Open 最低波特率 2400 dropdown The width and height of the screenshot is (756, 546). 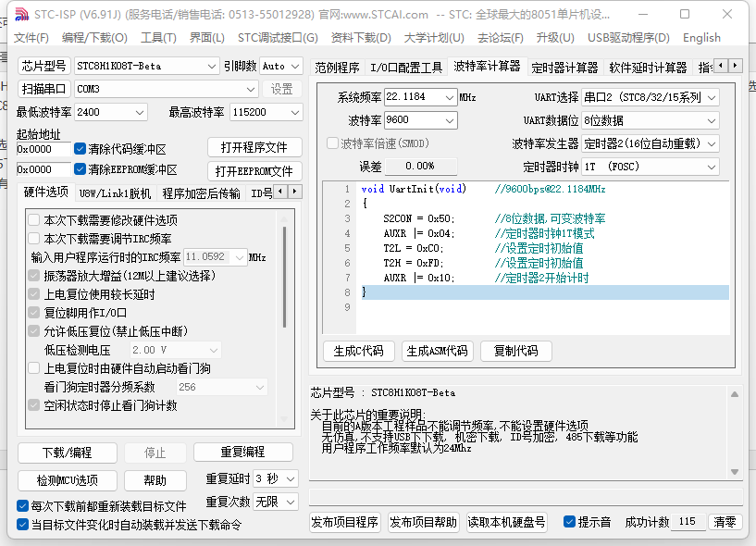tap(111, 112)
